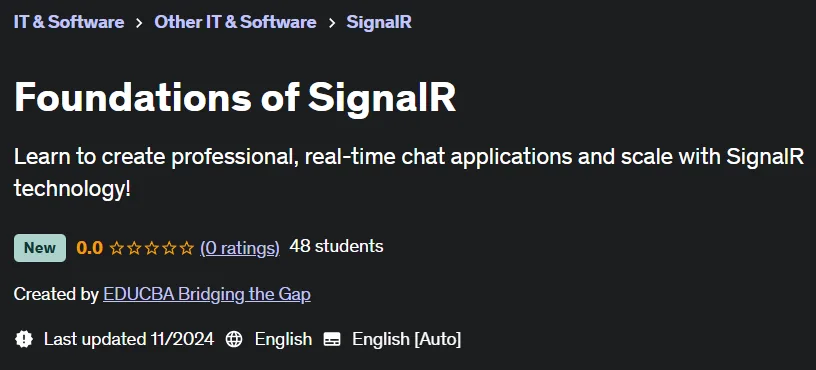Click the English [Auto] captions text

tap(406, 339)
